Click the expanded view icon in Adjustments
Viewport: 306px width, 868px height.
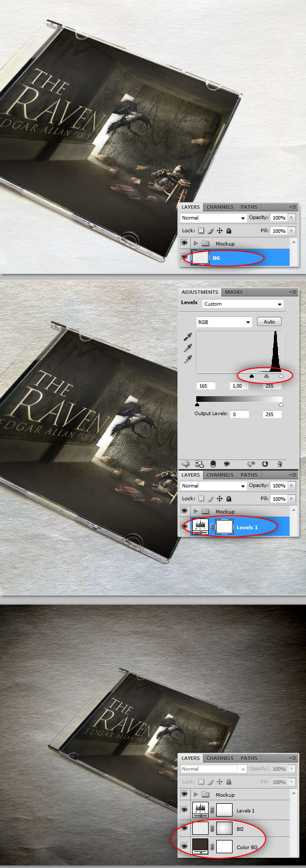tap(199, 464)
